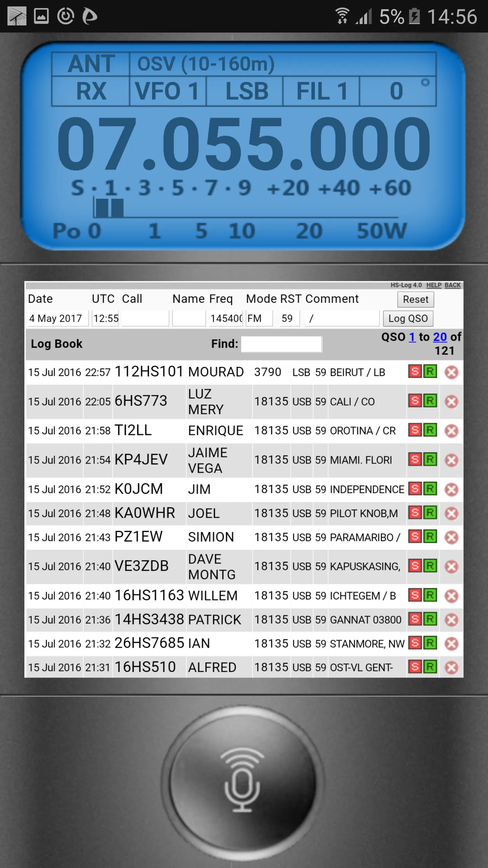The width and height of the screenshot is (488, 868).
Task: Click green R icon for 6HS773 row
Action: pyautogui.click(x=430, y=401)
